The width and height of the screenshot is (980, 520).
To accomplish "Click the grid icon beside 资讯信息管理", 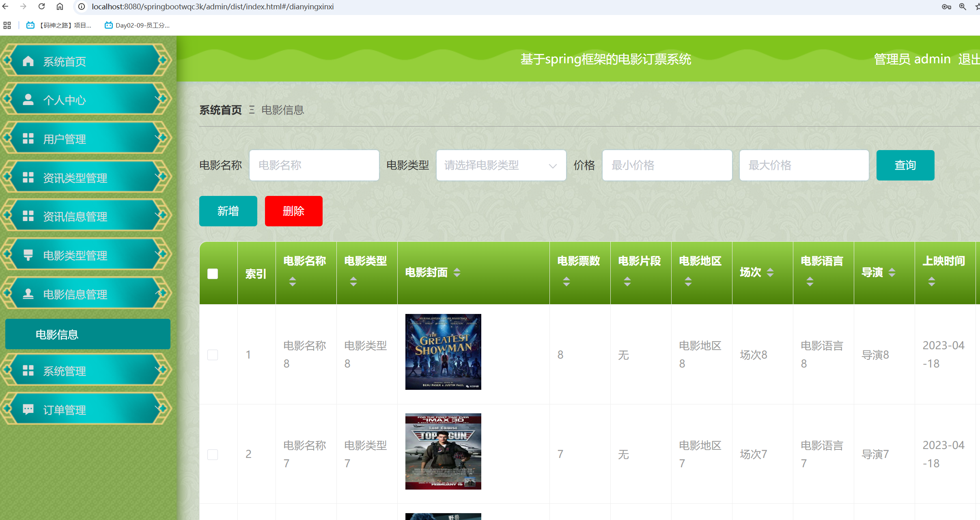I will click(28, 216).
